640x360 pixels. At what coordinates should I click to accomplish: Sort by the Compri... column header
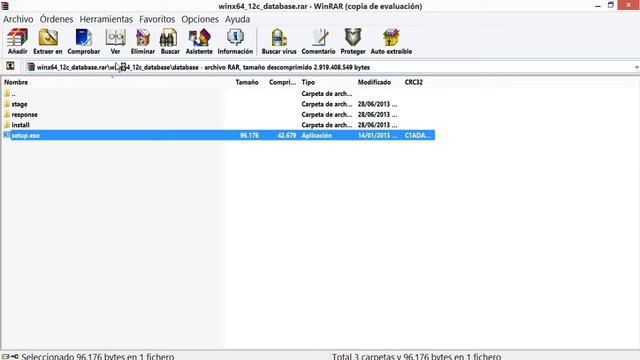click(282, 82)
